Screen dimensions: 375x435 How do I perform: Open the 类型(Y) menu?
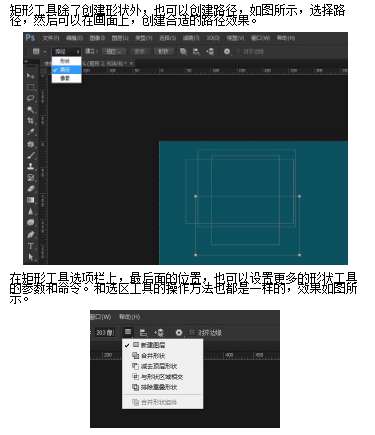(x=144, y=38)
